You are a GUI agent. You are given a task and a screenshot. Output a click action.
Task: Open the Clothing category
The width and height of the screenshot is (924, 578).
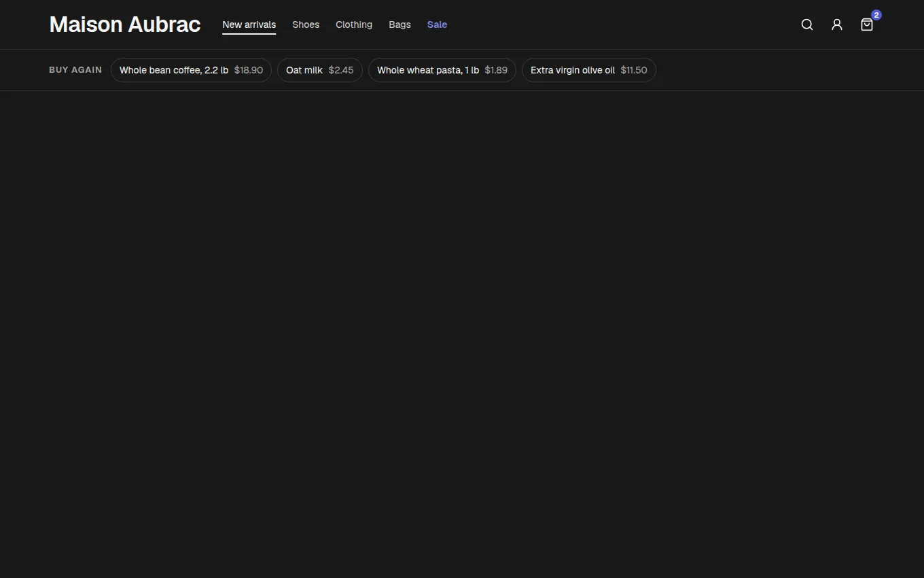click(354, 24)
